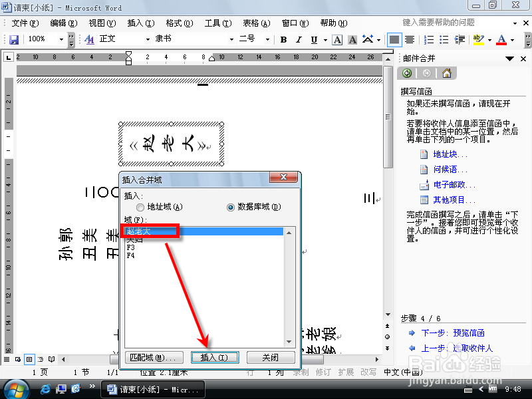Open underline style dropdown arrow

(x=325, y=40)
